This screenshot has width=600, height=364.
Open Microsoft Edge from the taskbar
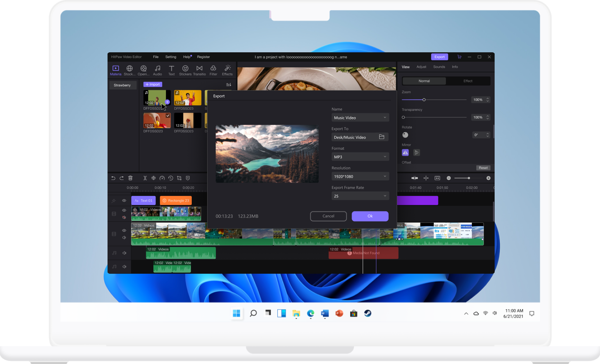(x=310, y=313)
